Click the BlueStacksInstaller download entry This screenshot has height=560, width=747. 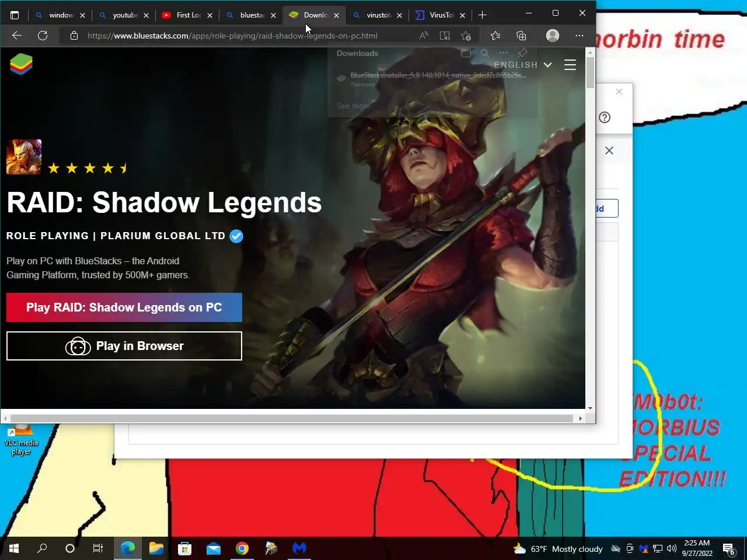(x=432, y=79)
